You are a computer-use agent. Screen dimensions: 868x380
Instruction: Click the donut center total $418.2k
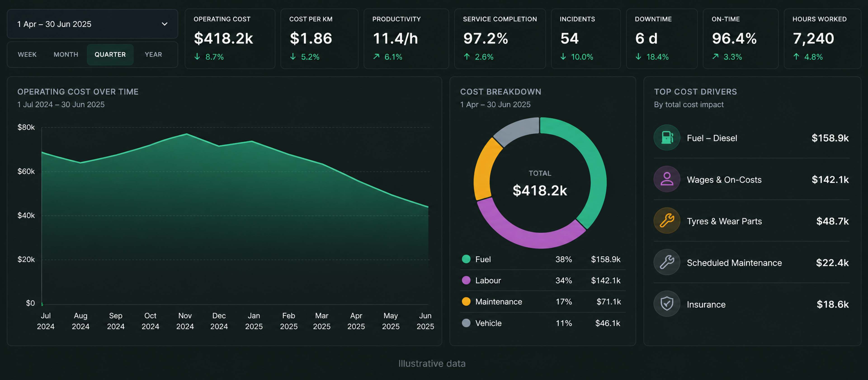click(540, 190)
